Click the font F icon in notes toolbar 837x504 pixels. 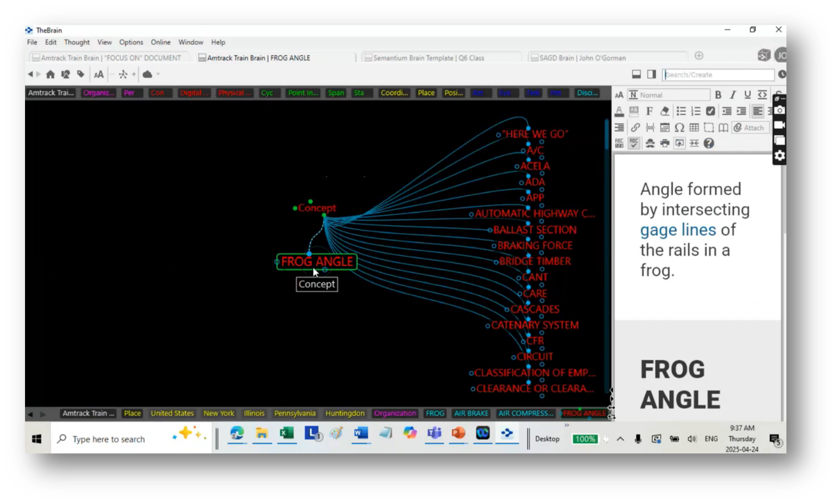649,111
